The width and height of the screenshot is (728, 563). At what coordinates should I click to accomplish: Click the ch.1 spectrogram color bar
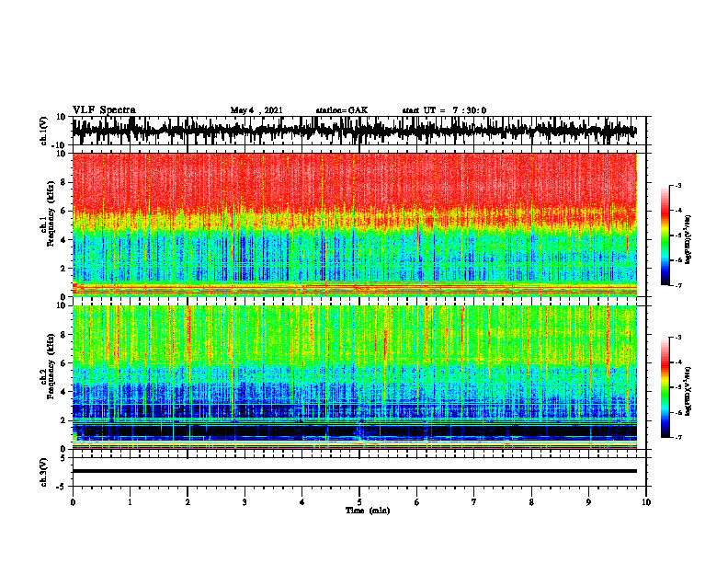click(665, 236)
